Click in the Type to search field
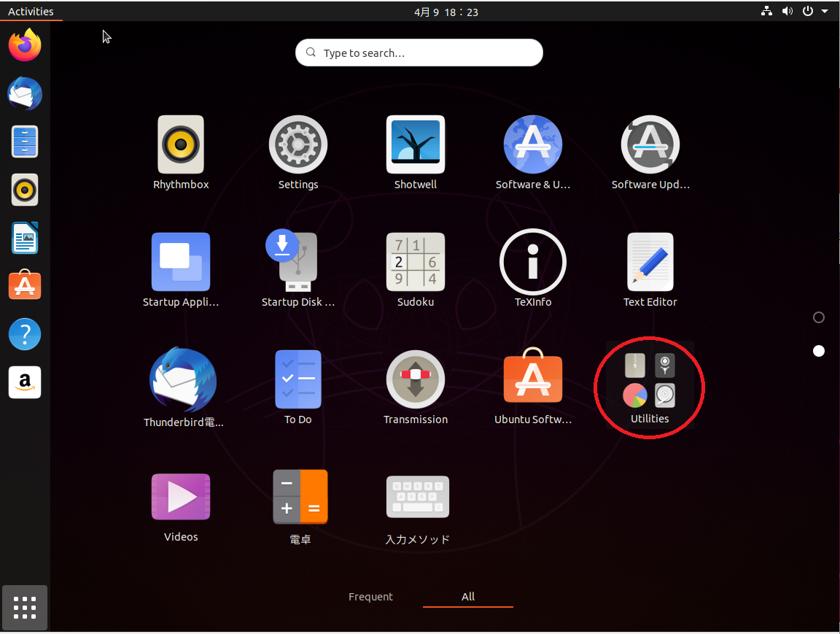Viewport: 840px width, 634px height. (419, 53)
